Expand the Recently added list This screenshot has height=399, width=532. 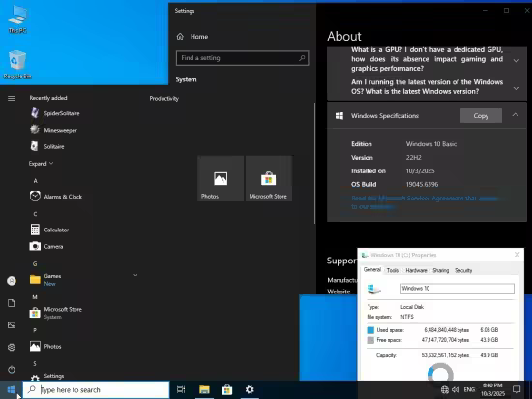click(41, 164)
